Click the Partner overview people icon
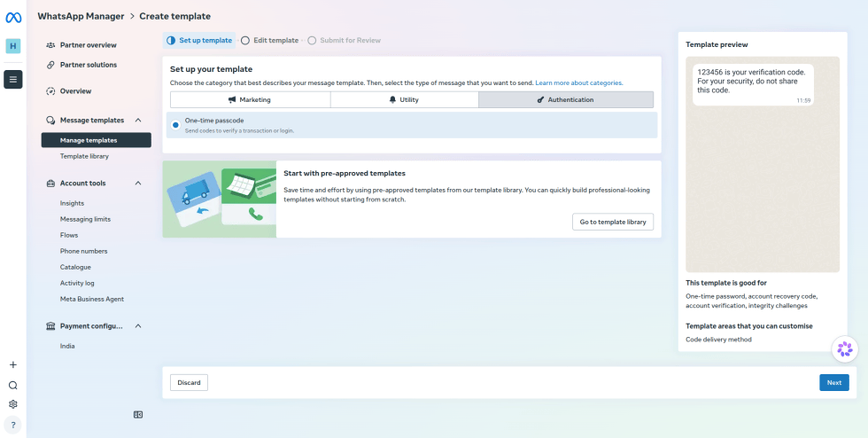The width and height of the screenshot is (868, 438). pyautogui.click(x=50, y=45)
